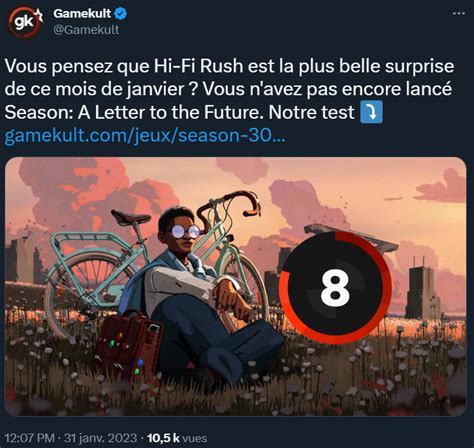474x448 pixels.
Task: Click the red circular score ring
Action: (335, 287)
